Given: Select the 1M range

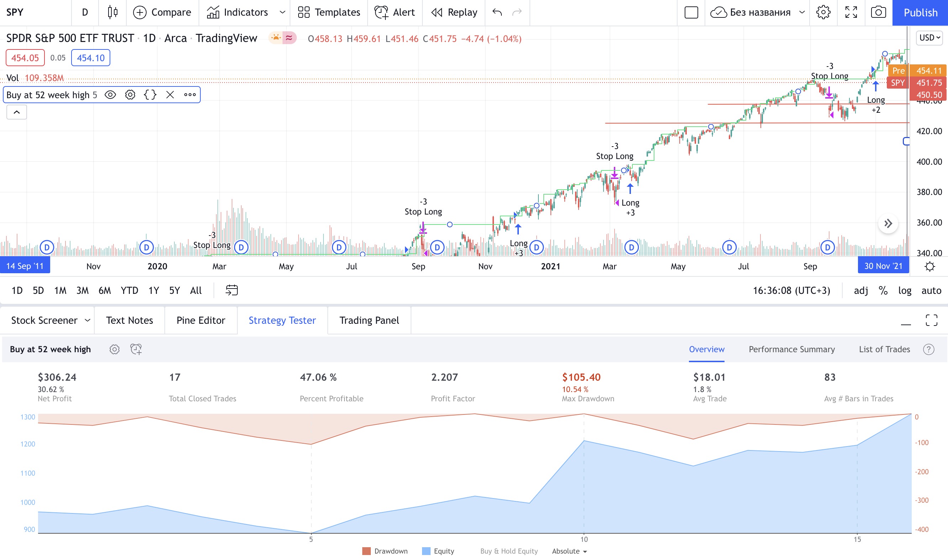Looking at the screenshot, I should click(60, 290).
